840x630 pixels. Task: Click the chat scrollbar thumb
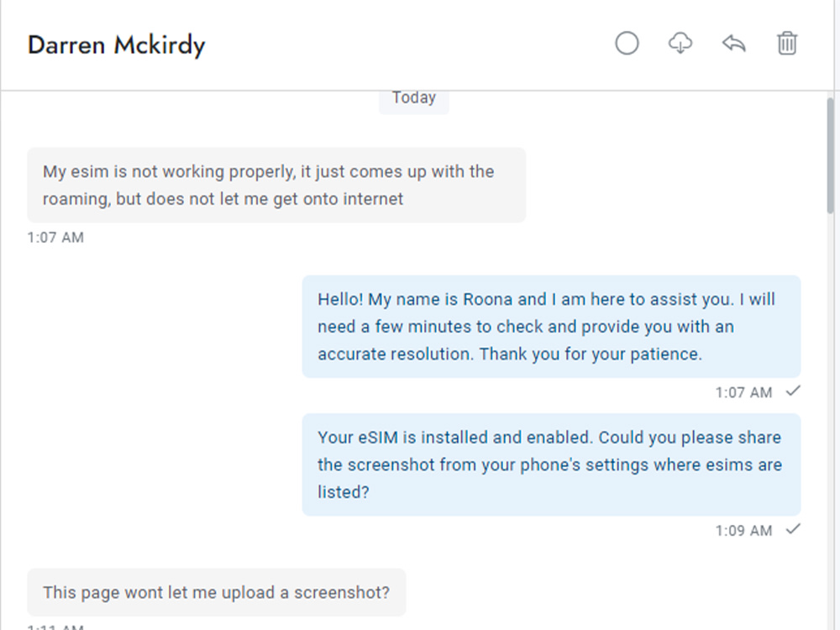coord(831,156)
